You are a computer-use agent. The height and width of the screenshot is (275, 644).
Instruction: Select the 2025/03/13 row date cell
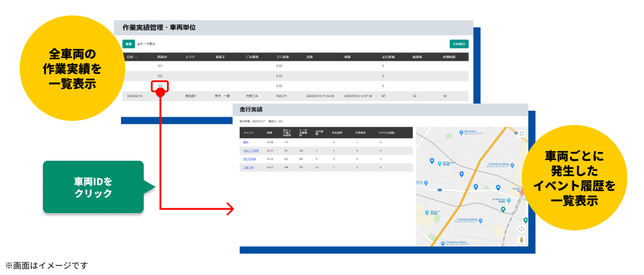134,96
